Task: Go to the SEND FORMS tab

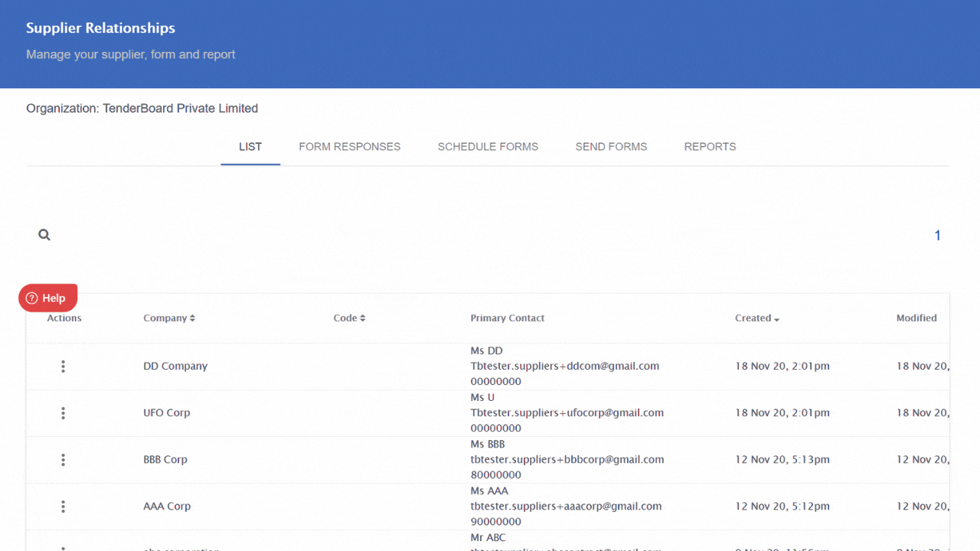Action: tap(611, 146)
